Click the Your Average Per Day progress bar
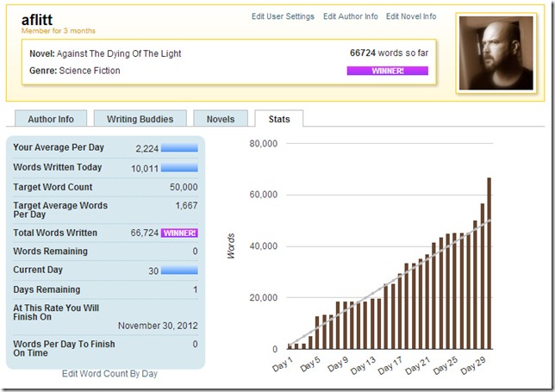Screen dimensions: 555x392 (179, 147)
